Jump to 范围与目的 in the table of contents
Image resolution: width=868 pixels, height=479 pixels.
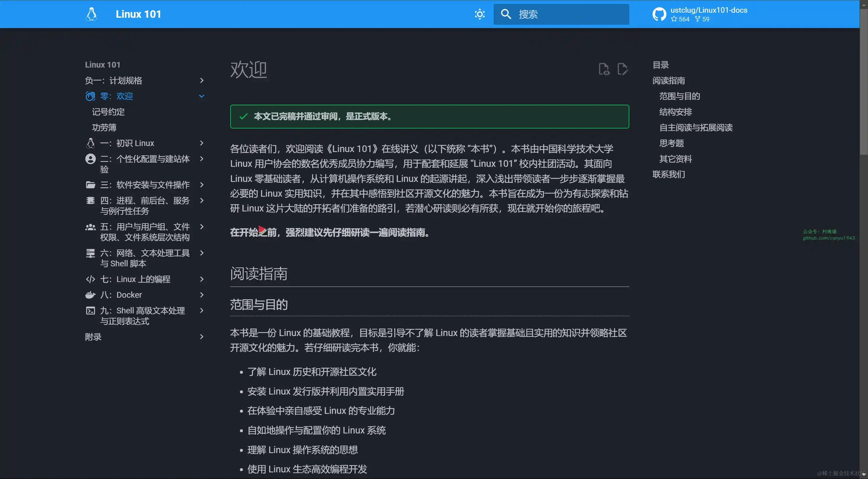(679, 97)
